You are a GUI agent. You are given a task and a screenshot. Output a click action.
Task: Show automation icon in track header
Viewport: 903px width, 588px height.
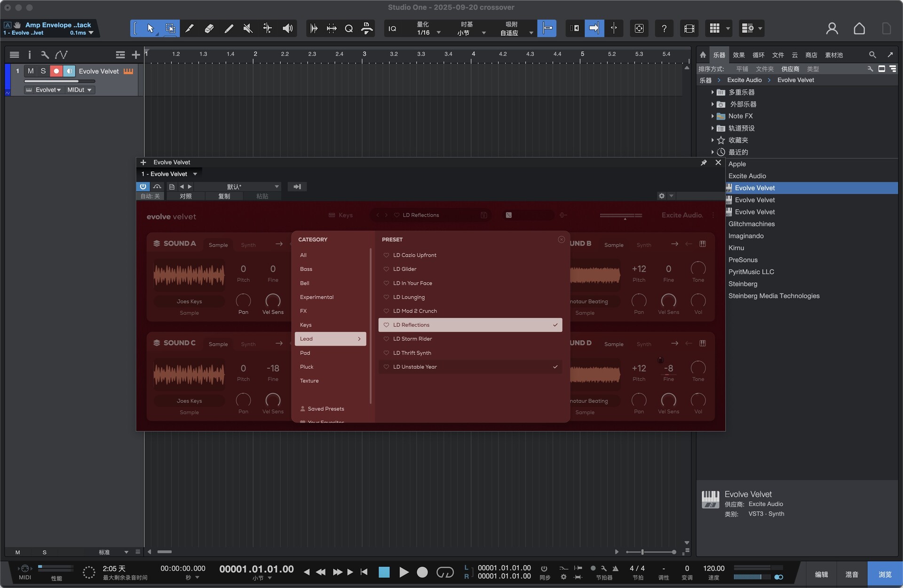61,55
